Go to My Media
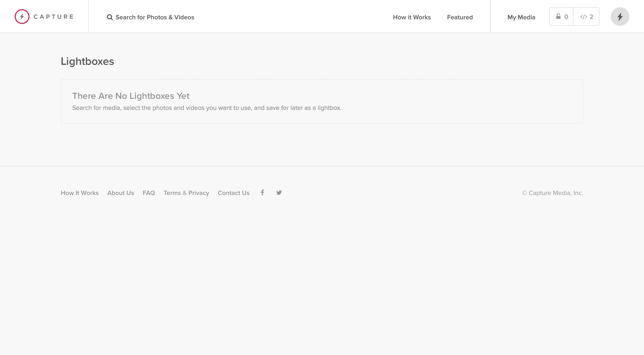This screenshot has height=355, width=644. click(521, 17)
